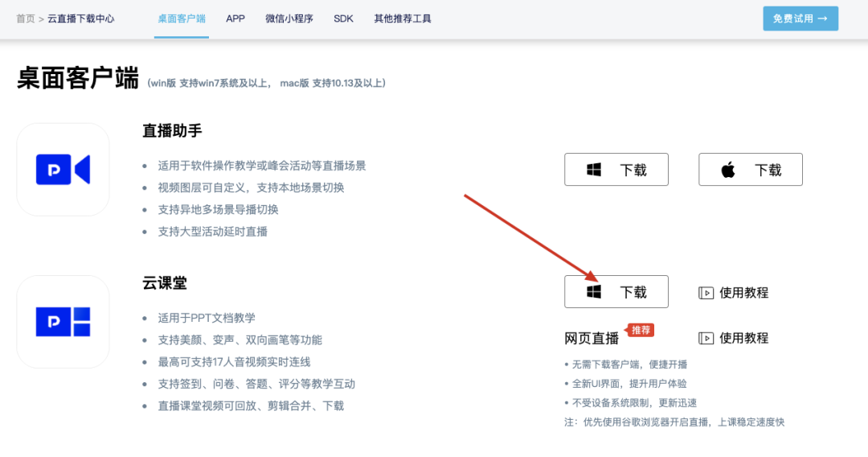This screenshot has height=457, width=868.
Task: Click the 直播助手 title text
Action: [171, 131]
